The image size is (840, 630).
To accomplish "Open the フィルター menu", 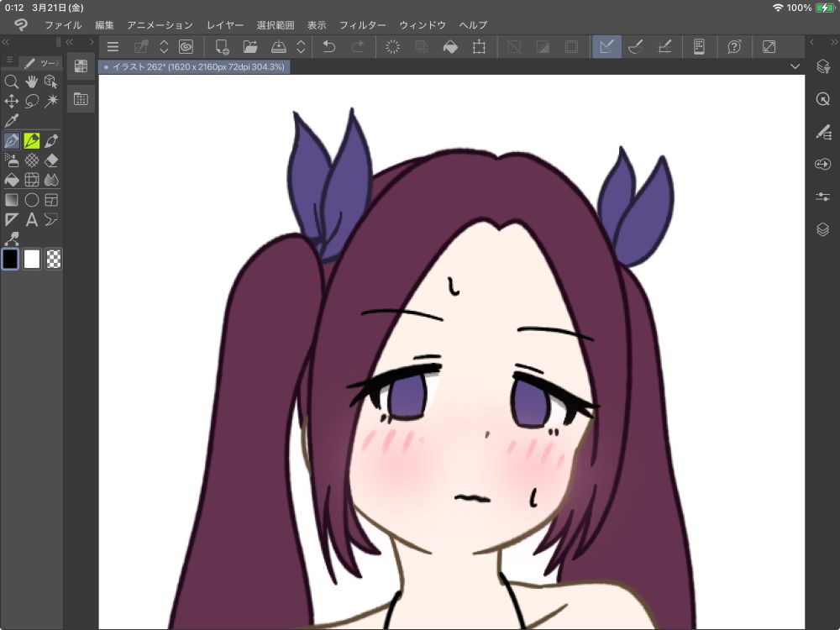I will coord(363,25).
